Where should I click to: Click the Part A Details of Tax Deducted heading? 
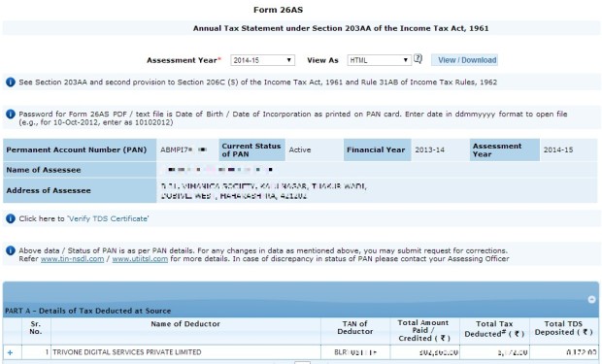click(88, 311)
